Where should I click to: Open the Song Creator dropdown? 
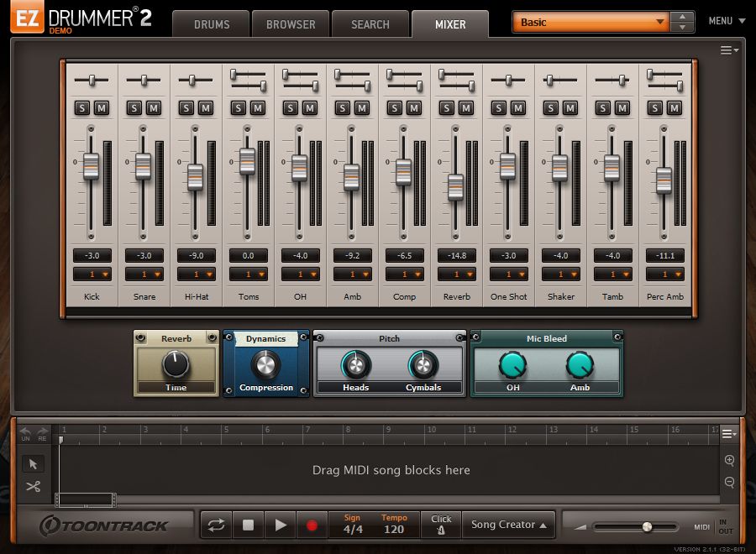pos(508,524)
